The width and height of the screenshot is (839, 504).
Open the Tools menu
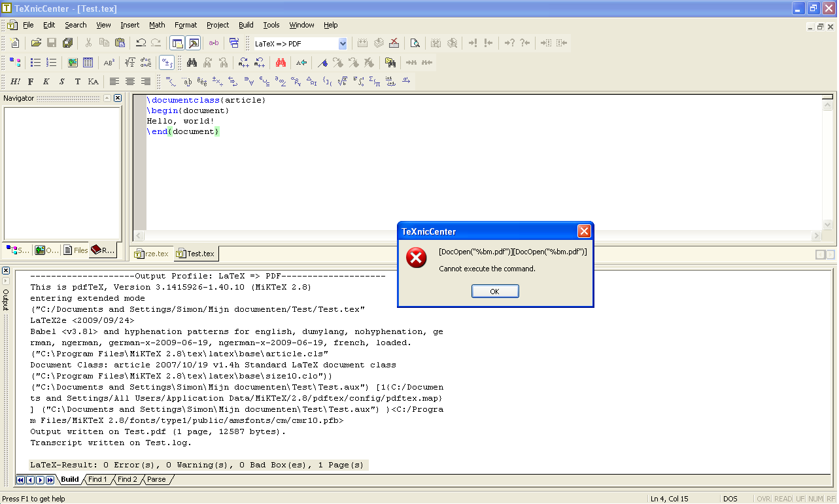pyautogui.click(x=271, y=25)
